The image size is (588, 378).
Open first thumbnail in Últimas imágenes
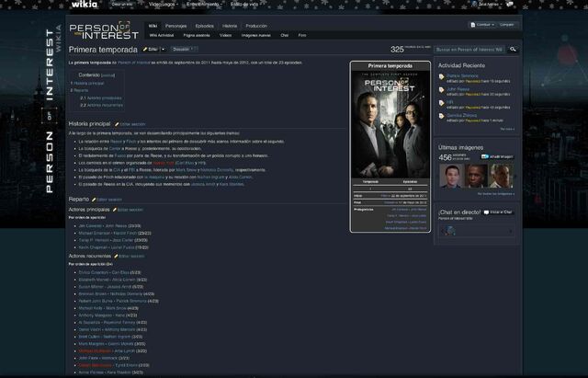point(451,176)
